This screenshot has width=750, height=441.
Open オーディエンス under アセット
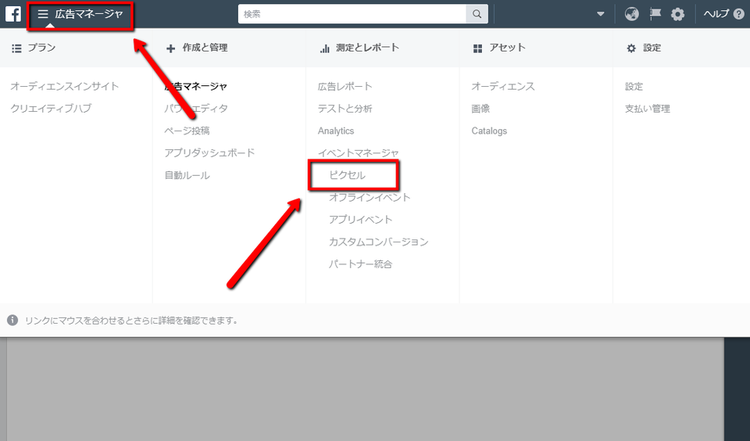pyautogui.click(x=503, y=87)
